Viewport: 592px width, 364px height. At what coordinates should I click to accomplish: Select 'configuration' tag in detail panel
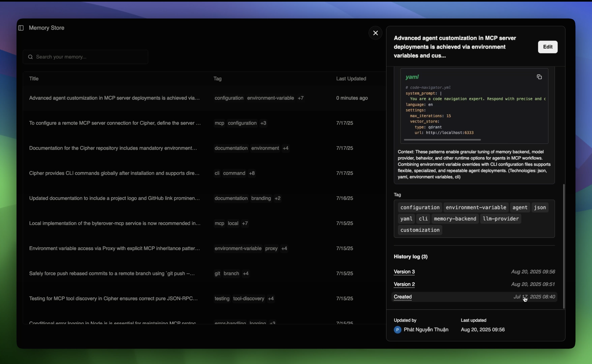[x=420, y=207]
